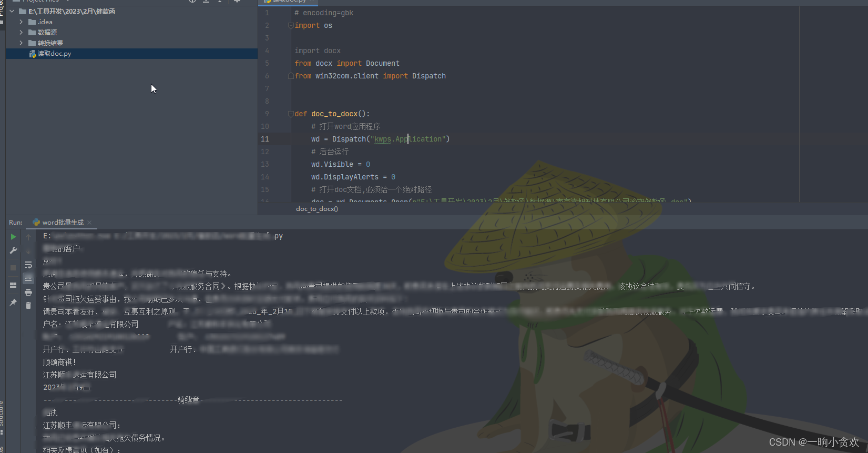Viewport: 868px width, 453px height.
Task: Click line number 11 in the gutter
Action: pyautogui.click(x=265, y=139)
